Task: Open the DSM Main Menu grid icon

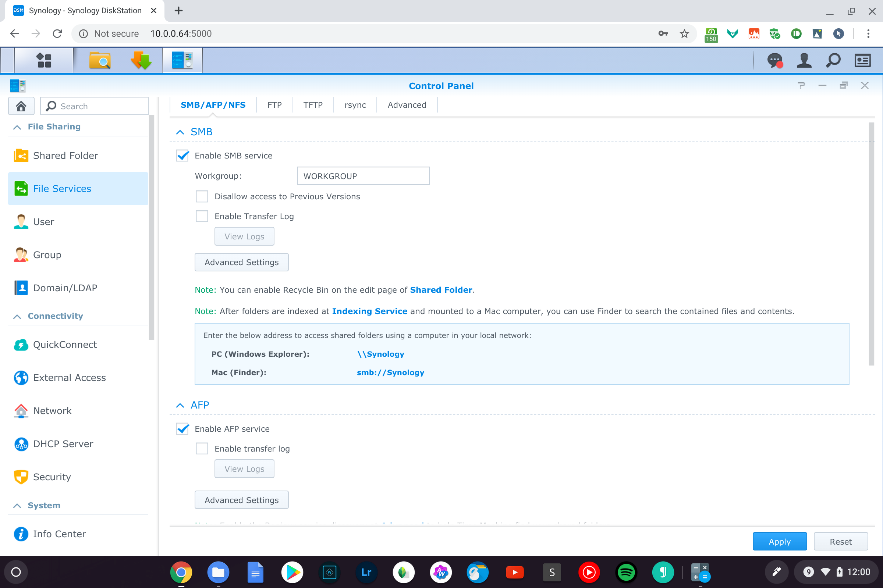Action: pos(44,60)
